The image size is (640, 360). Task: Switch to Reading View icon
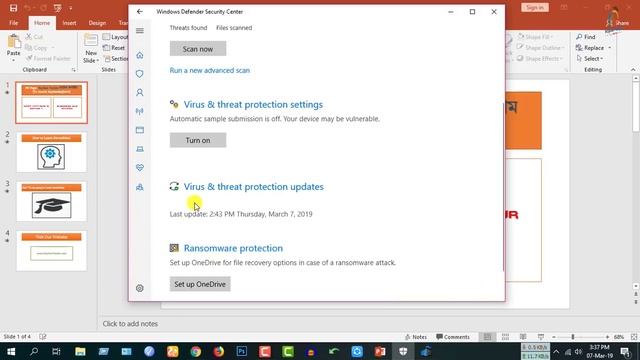[x=523, y=337]
